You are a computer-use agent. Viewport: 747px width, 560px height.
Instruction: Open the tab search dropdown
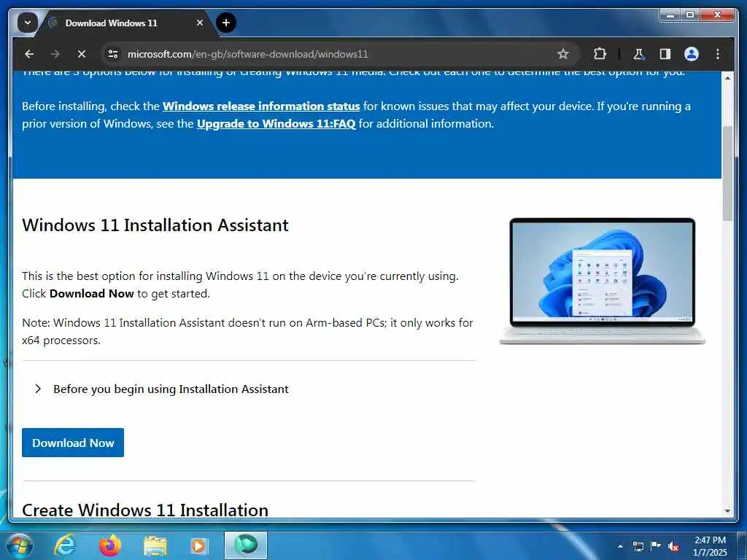coord(28,23)
